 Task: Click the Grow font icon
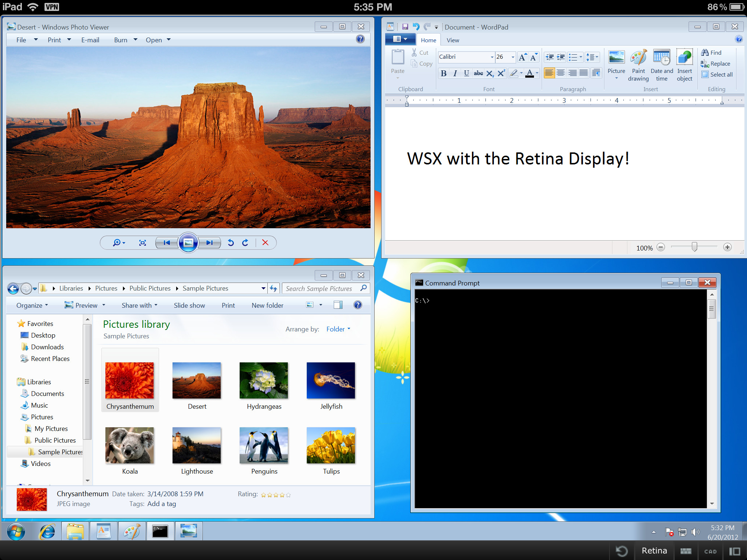(x=523, y=57)
